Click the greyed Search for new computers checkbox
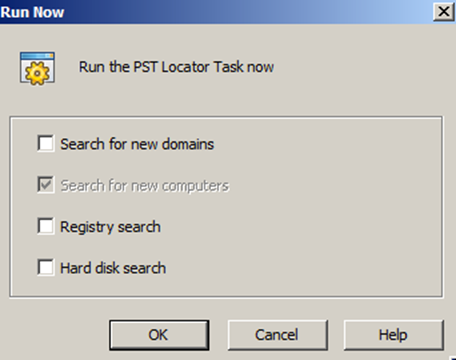Screen dimensions: 456x360 click(46, 185)
